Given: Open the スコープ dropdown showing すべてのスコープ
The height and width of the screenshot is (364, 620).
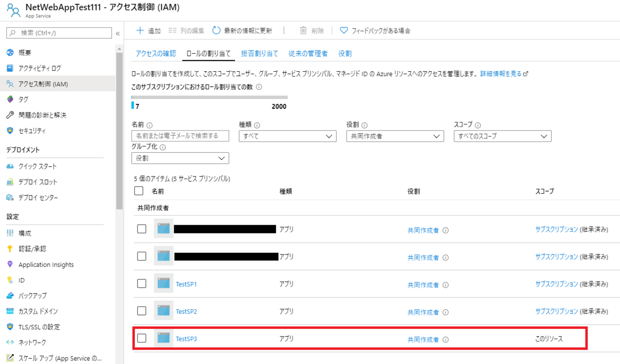Looking at the screenshot, I should click(x=502, y=136).
